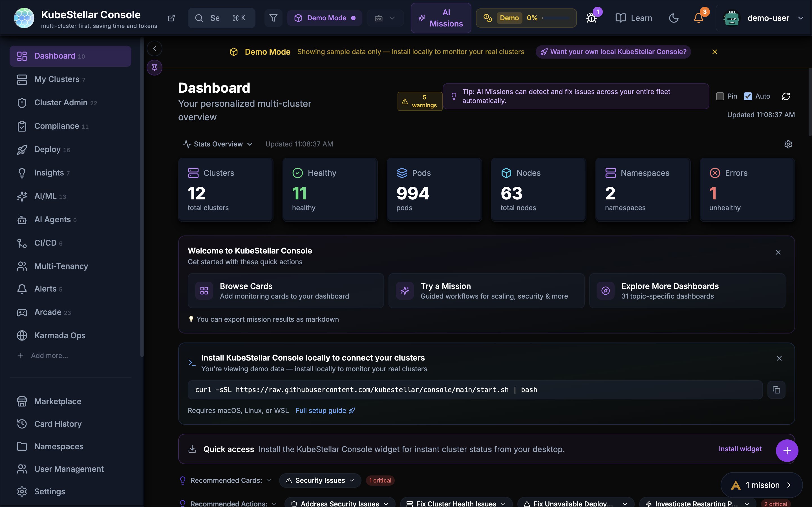Screen dimensions: 812x507
Task: Click the refresh icon next to Auto
Action: pos(786,97)
